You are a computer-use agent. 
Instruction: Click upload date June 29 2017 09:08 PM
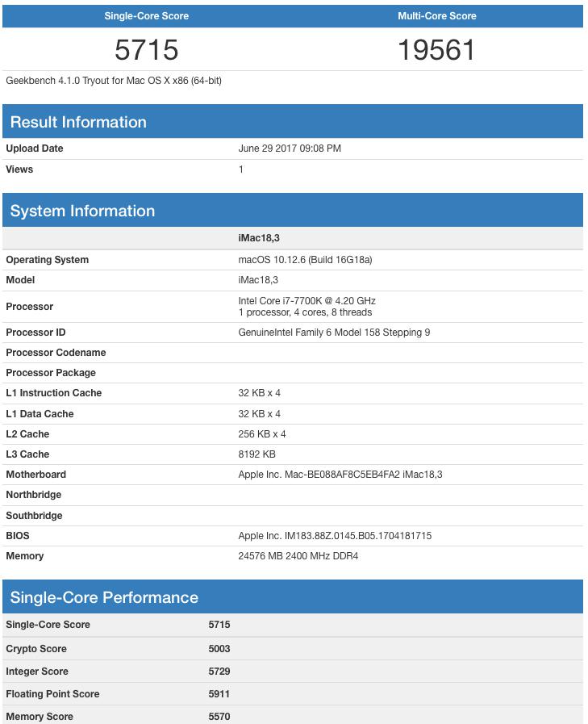290,149
